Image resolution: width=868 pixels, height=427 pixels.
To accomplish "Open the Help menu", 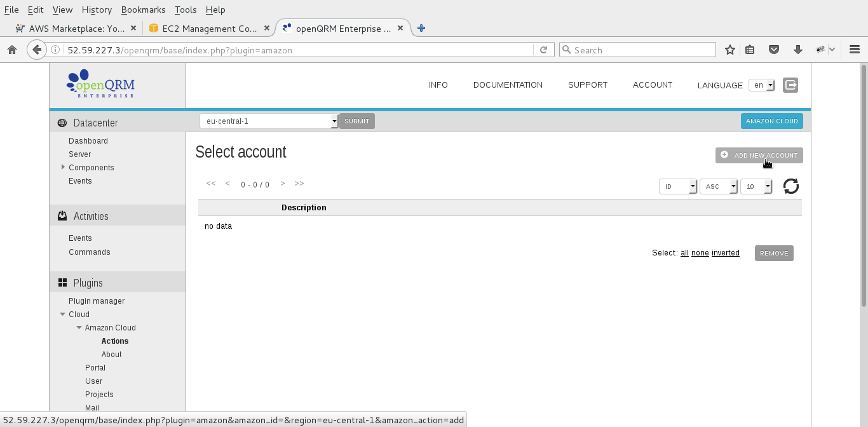I will (x=215, y=10).
